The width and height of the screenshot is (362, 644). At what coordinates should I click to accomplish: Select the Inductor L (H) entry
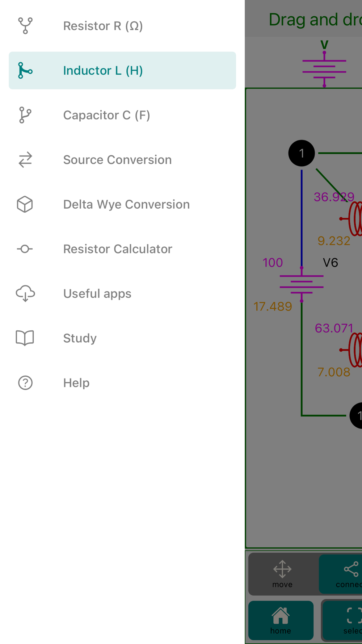click(122, 70)
